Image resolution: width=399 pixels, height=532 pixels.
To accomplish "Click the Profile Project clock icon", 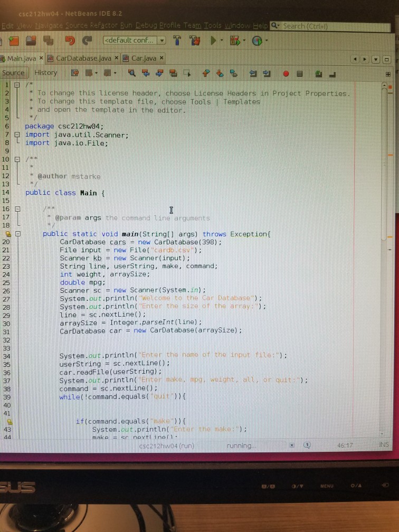I will pos(257,41).
